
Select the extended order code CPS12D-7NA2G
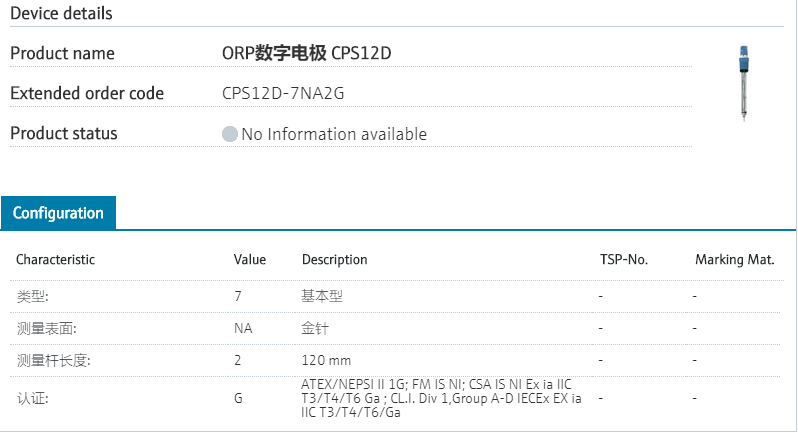[285, 94]
